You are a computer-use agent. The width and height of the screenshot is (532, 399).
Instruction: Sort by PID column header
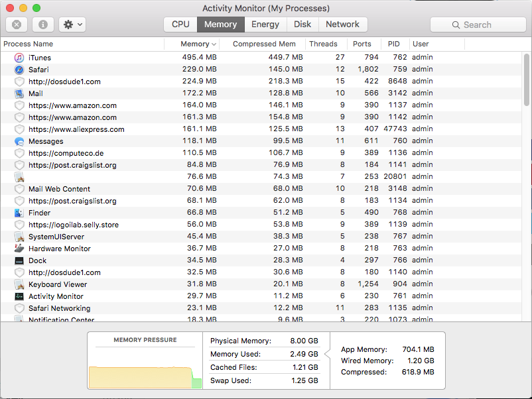coord(394,44)
